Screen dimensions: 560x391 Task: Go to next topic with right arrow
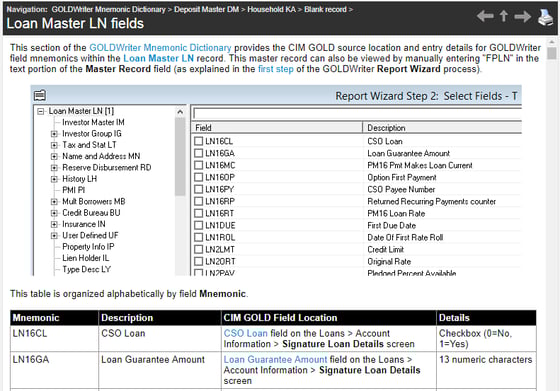point(522,16)
